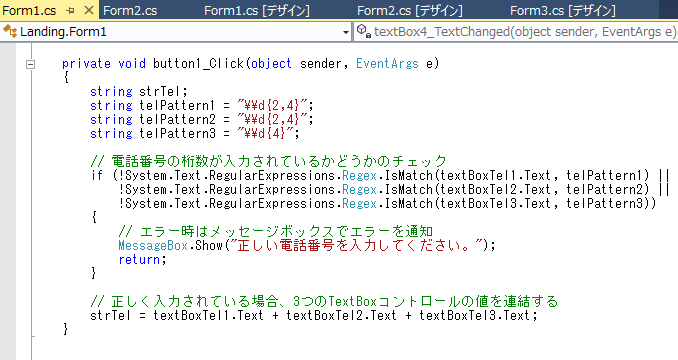The image size is (678, 360).
Task: Click textBoxTel2.Text in the IsMatch call
Action: click(x=496, y=189)
